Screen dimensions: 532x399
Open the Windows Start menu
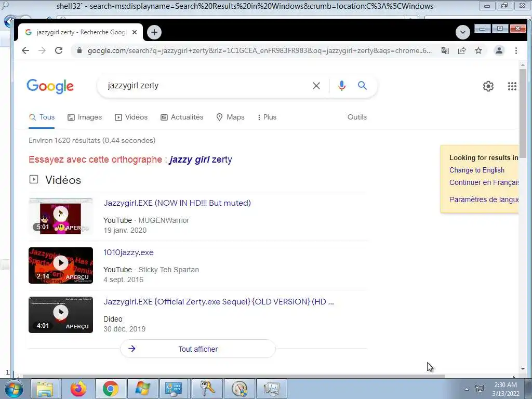pyautogui.click(x=13, y=389)
